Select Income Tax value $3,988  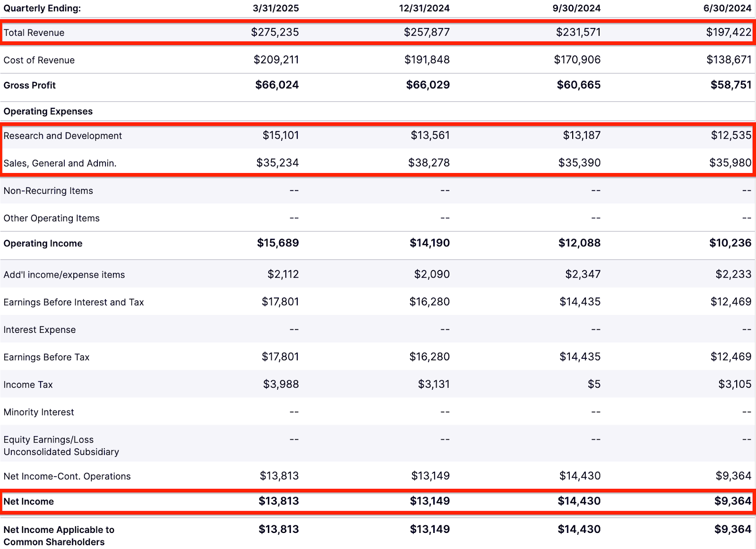tap(281, 384)
